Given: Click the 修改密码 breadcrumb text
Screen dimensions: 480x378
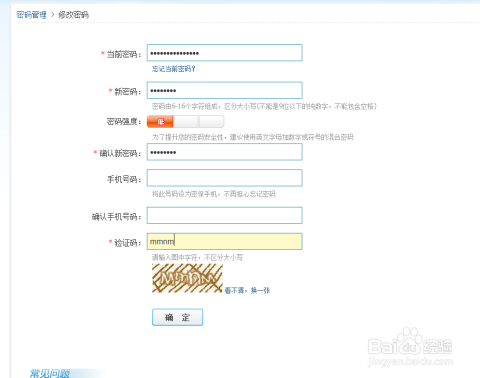Looking at the screenshot, I should [x=73, y=15].
